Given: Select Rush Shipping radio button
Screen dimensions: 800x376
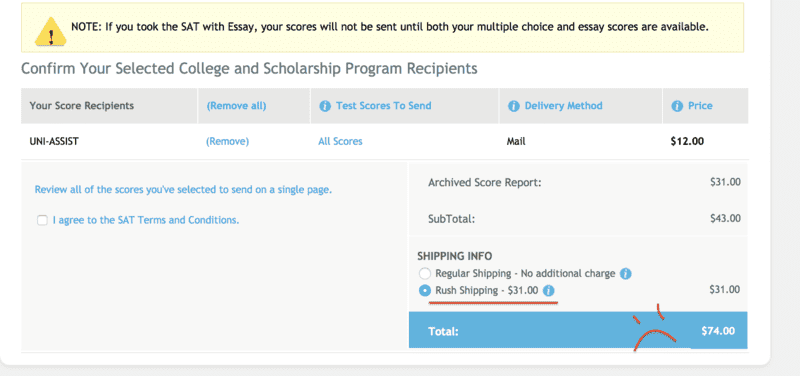Looking at the screenshot, I should pos(424,291).
